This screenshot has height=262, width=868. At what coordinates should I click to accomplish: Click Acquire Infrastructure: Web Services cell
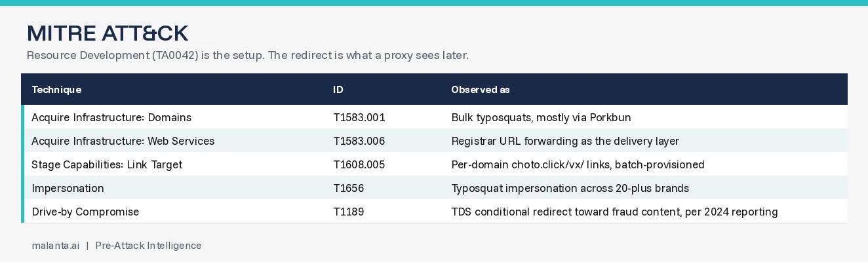pyautogui.click(x=123, y=141)
